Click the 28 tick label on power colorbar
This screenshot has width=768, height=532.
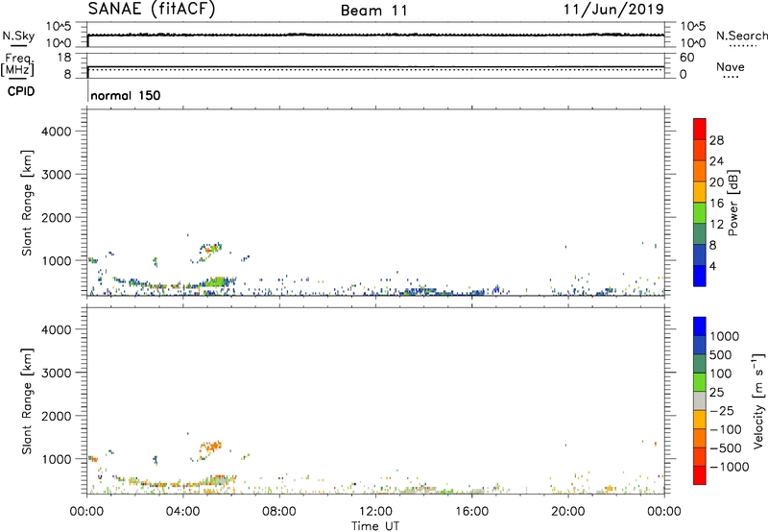pyautogui.click(x=716, y=140)
